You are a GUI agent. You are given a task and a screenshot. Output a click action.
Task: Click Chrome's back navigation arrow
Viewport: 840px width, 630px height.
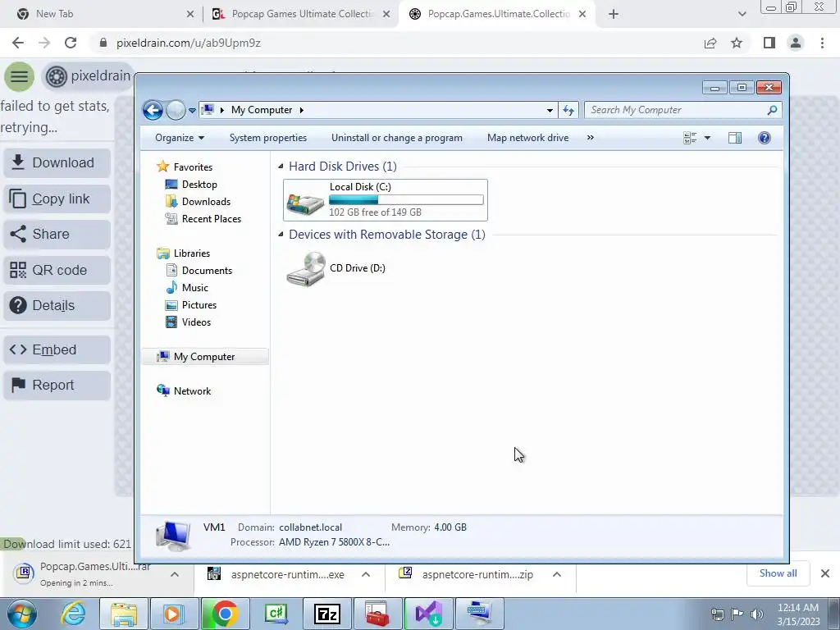point(18,43)
